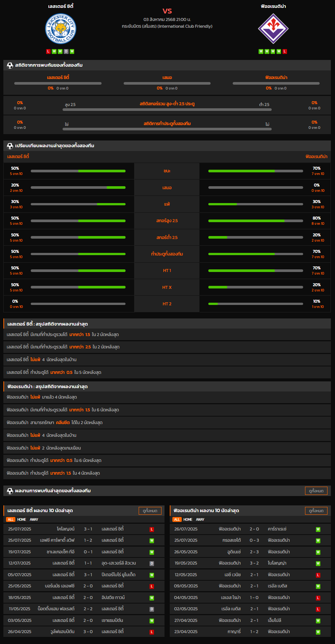
Task: Click the soccer ball icon beside สถิติจากการพบกันของทั้งสองทีม
Action: 10,65
